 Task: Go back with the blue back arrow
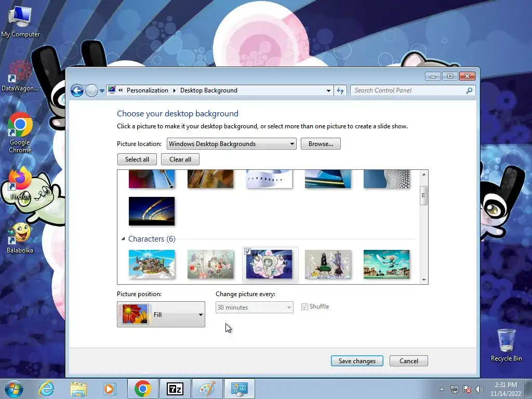pyautogui.click(x=77, y=90)
